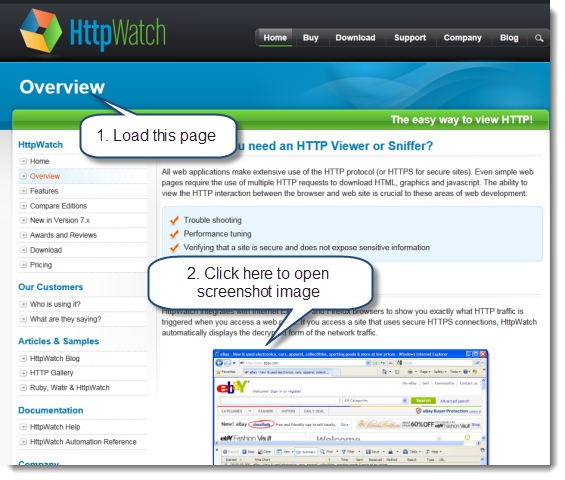Open the Company tab in top navigation

point(462,38)
